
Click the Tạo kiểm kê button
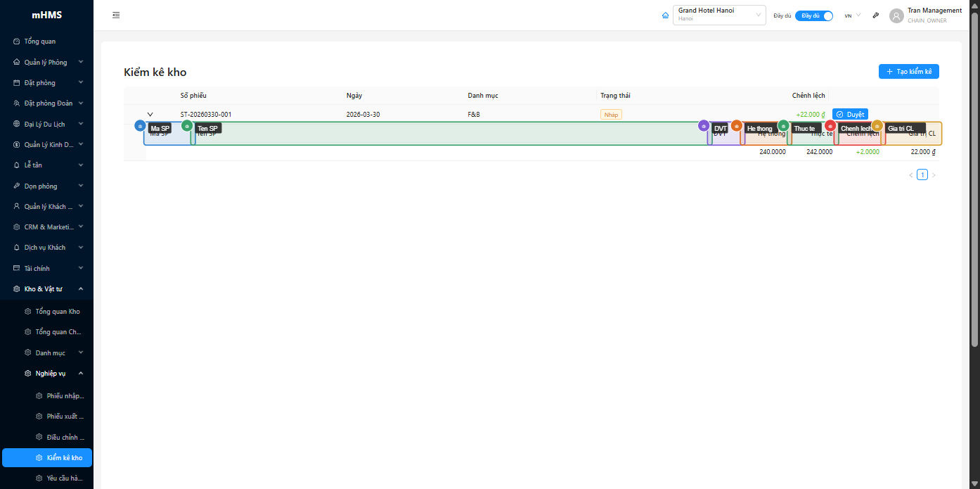pyautogui.click(x=908, y=72)
